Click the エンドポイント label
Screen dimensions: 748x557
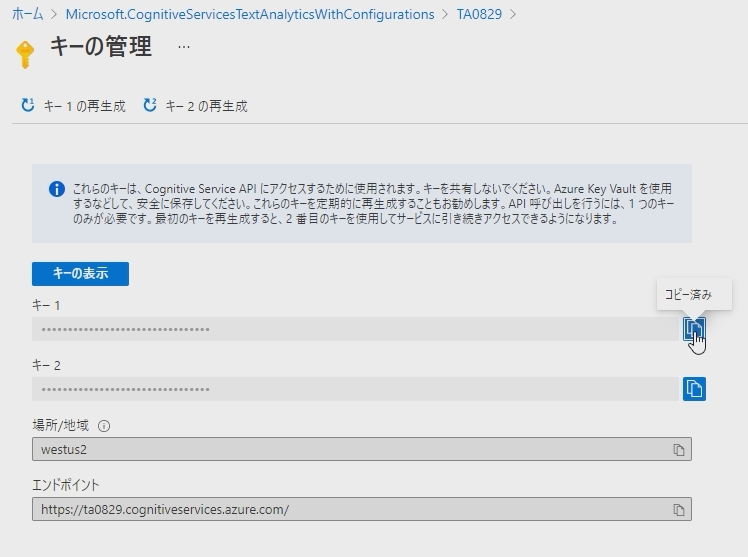point(66,485)
